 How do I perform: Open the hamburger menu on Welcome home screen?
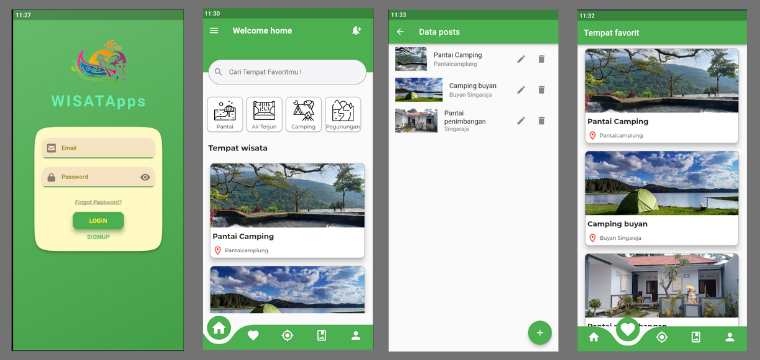coord(214,31)
